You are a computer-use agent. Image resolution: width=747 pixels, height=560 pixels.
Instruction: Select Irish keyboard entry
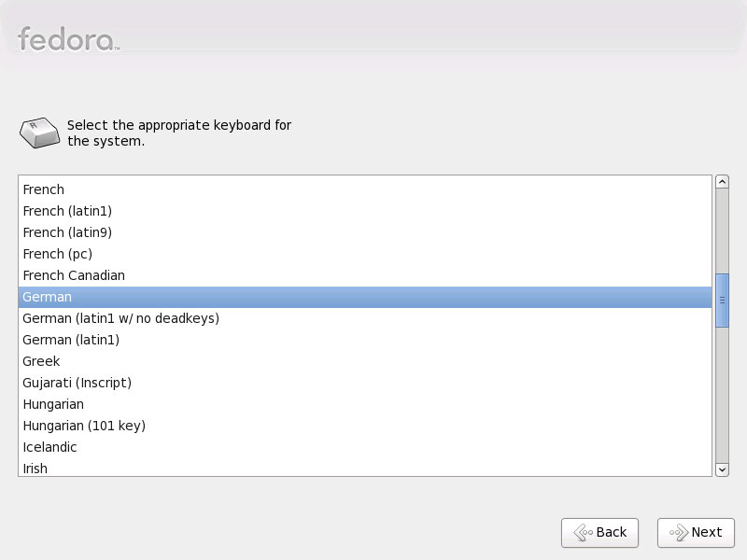coord(365,468)
